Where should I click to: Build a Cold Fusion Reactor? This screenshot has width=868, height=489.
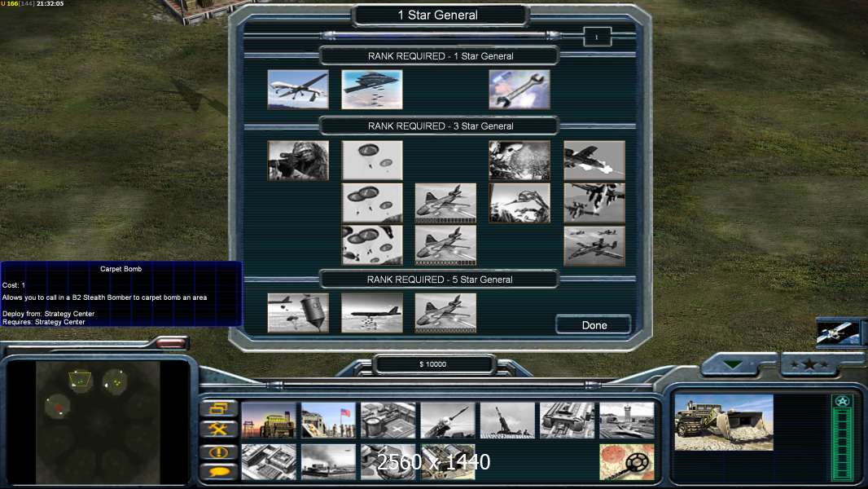269,421
